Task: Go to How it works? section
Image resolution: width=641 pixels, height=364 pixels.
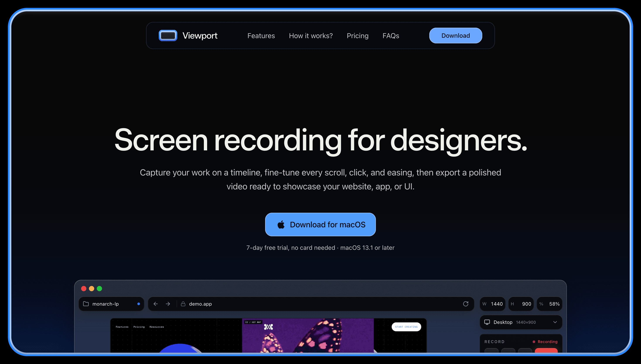Action: [x=311, y=36]
